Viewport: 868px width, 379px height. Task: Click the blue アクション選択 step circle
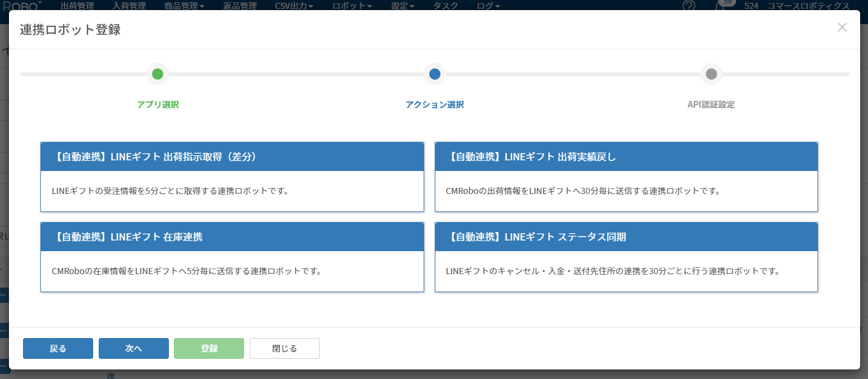pos(434,74)
